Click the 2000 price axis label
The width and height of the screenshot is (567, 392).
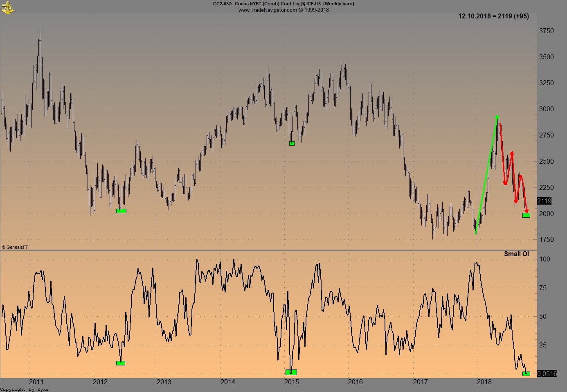click(547, 214)
